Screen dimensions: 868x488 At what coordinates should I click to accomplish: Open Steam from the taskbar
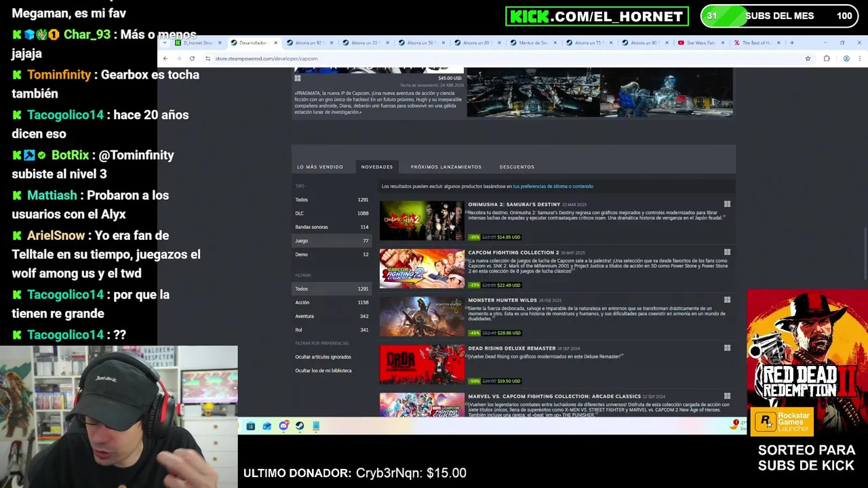click(x=300, y=426)
